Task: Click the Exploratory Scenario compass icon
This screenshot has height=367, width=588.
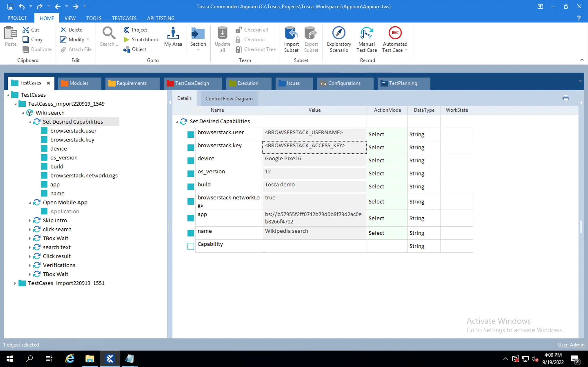Action: tap(339, 33)
